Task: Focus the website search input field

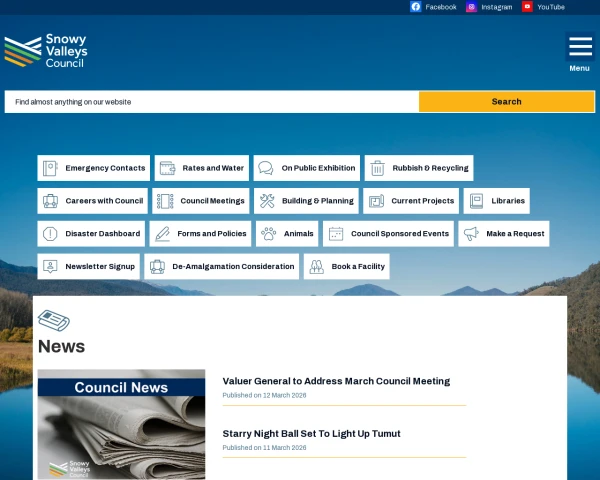Action: (x=211, y=102)
